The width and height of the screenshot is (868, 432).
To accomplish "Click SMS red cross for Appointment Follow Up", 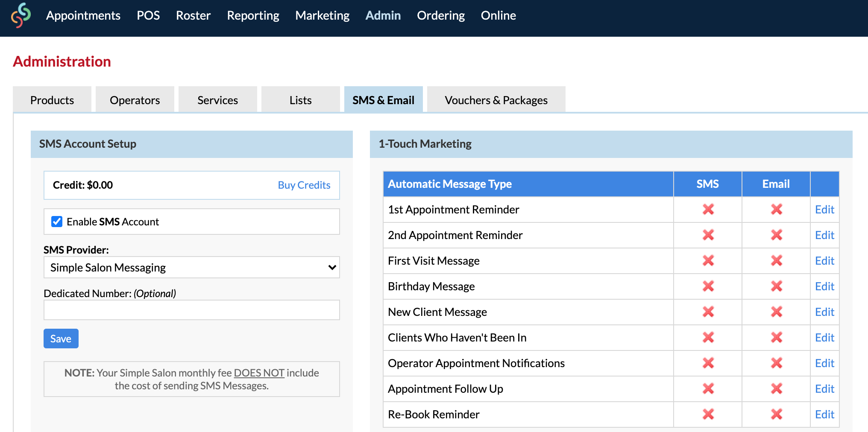I will point(708,388).
